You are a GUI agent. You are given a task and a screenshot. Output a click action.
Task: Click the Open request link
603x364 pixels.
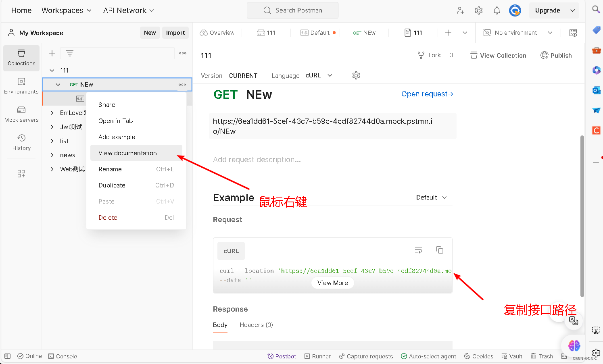[427, 94]
